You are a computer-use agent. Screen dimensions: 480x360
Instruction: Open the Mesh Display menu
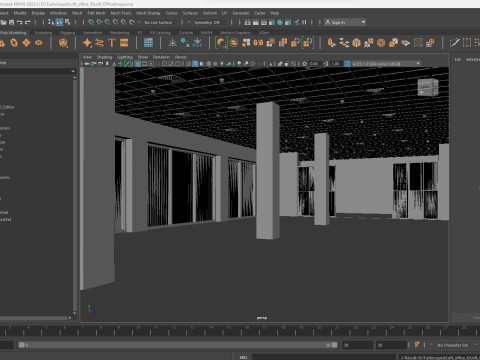pos(148,13)
